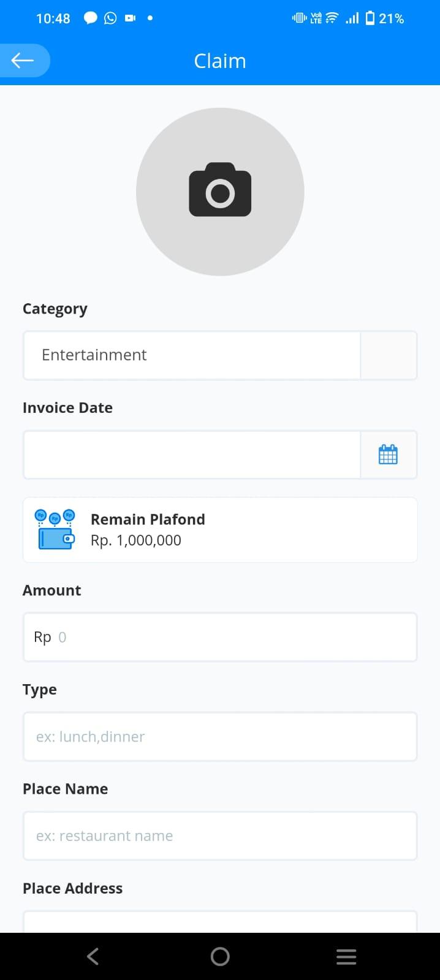Tap the Android back navigation button

(93, 956)
